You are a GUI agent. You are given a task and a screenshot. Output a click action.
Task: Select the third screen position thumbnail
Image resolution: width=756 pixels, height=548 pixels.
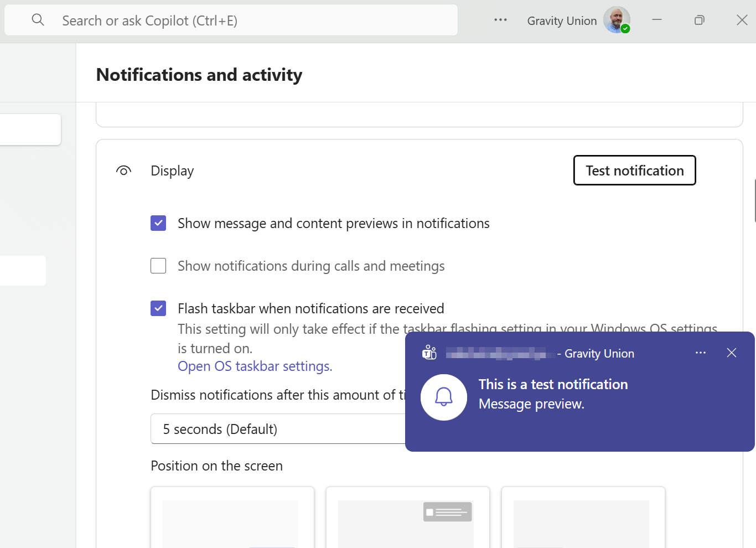(x=583, y=518)
